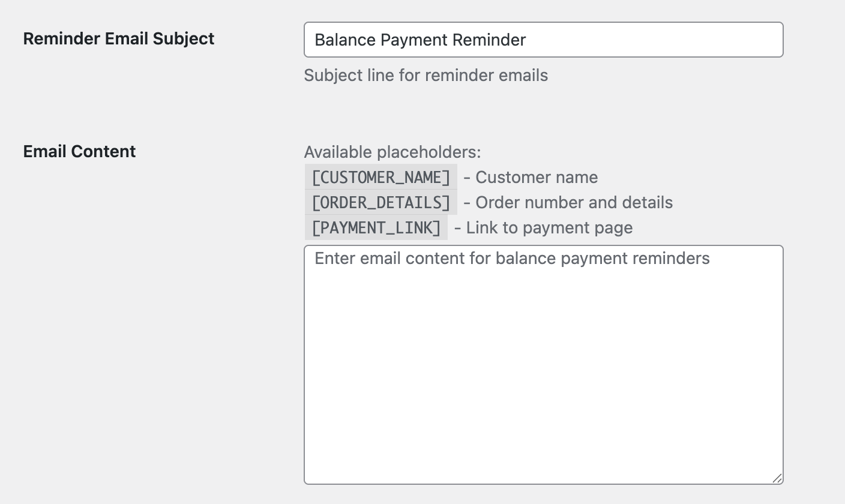Click the "- Link to payment page" description
This screenshot has width=845, height=504.
pyautogui.click(x=543, y=228)
